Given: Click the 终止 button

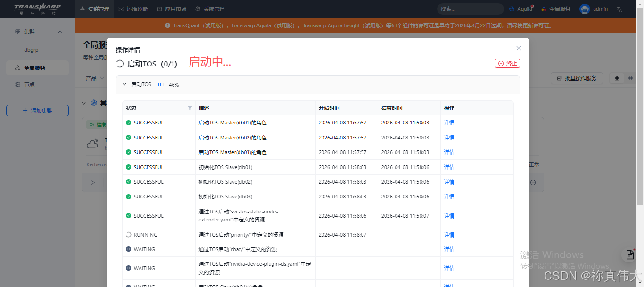Looking at the screenshot, I should click(507, 63).
